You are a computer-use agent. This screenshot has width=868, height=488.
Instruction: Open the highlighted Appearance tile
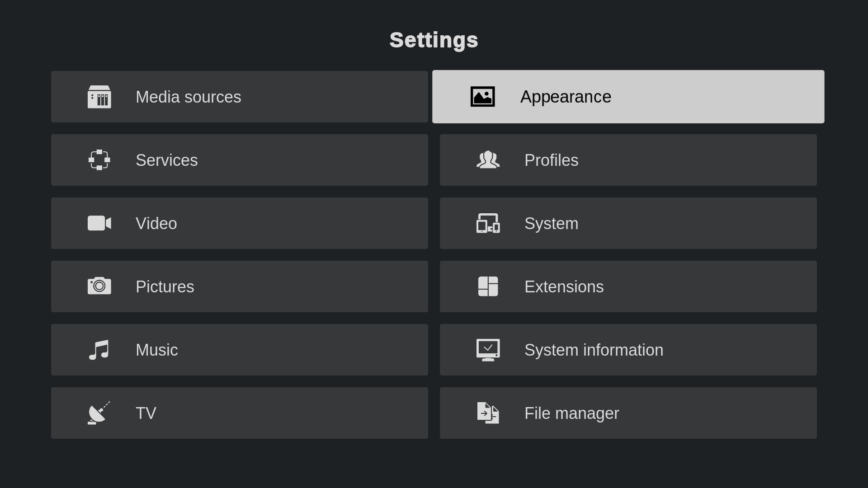click(x=628, y=97)
